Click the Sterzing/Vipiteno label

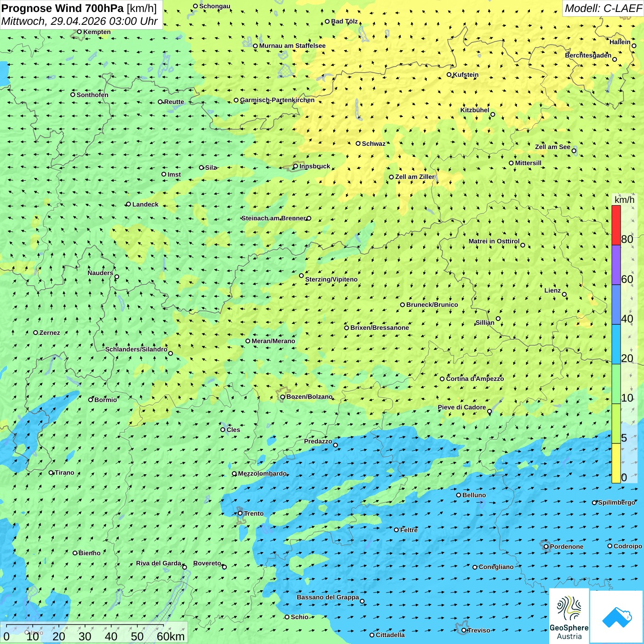point(331,279)
